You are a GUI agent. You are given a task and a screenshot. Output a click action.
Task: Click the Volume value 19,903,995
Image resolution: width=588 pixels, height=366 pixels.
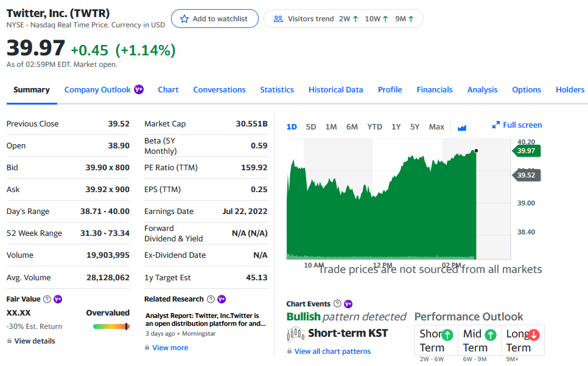click(108, 255)
